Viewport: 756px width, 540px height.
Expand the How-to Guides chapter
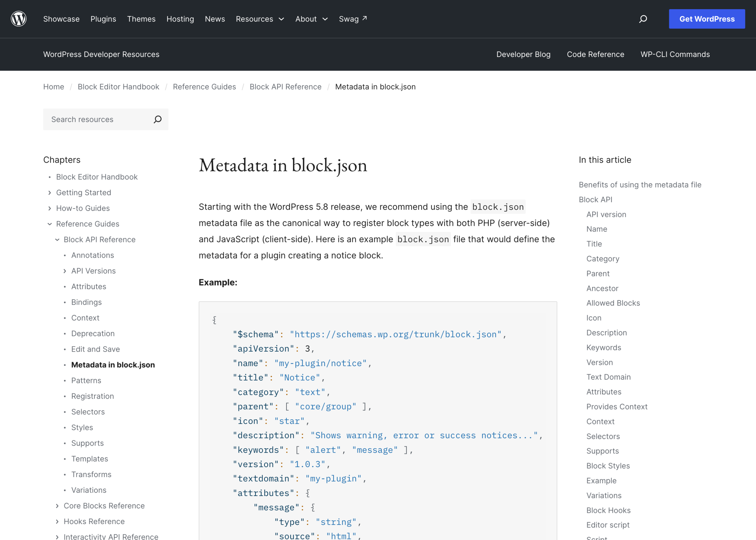[x=50, y=208]
